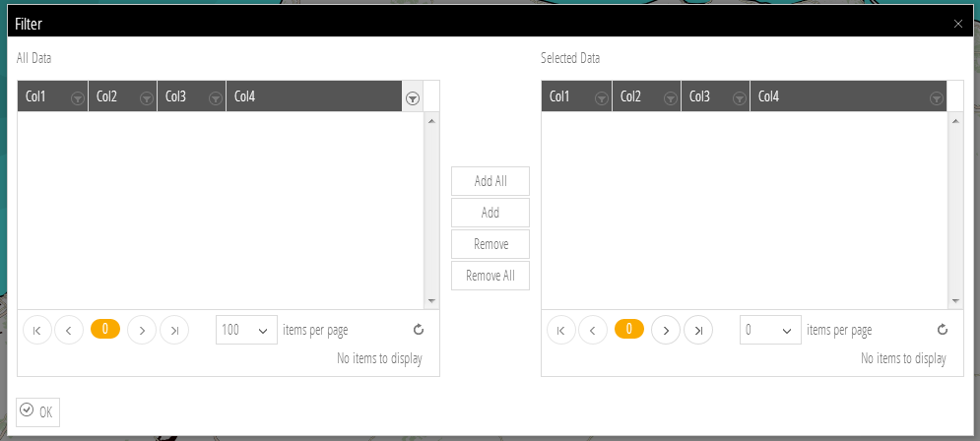
Task: Click Col1 filter icon in Selected Data grid
Action: 602,97
